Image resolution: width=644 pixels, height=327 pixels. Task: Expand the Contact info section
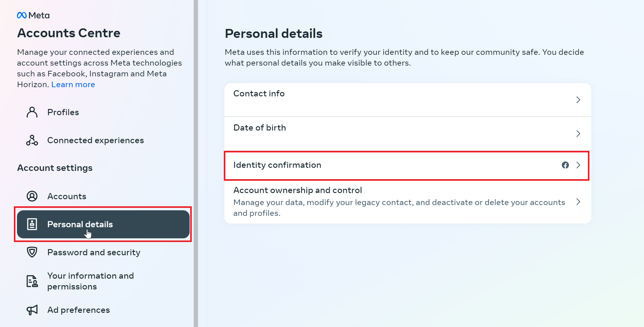pos(578,100)
